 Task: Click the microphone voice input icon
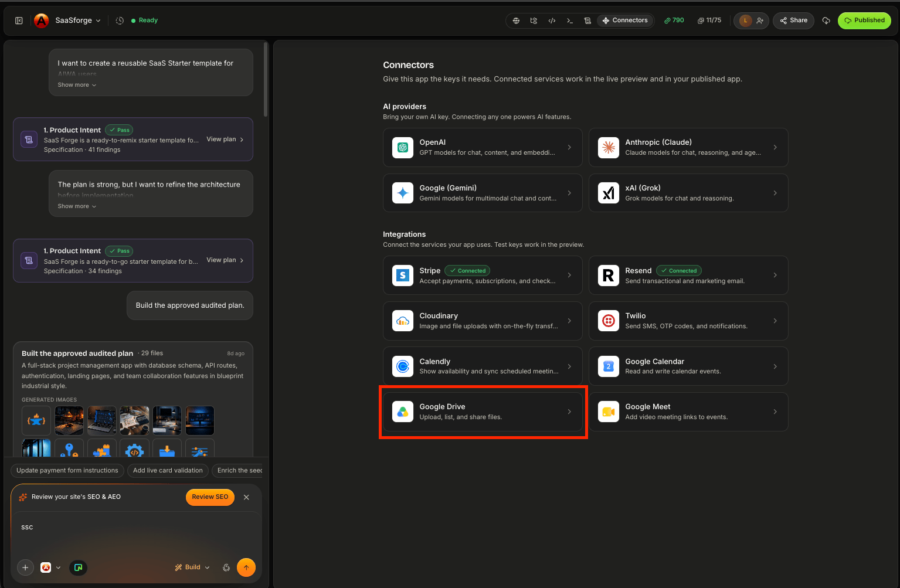[226, 567]
